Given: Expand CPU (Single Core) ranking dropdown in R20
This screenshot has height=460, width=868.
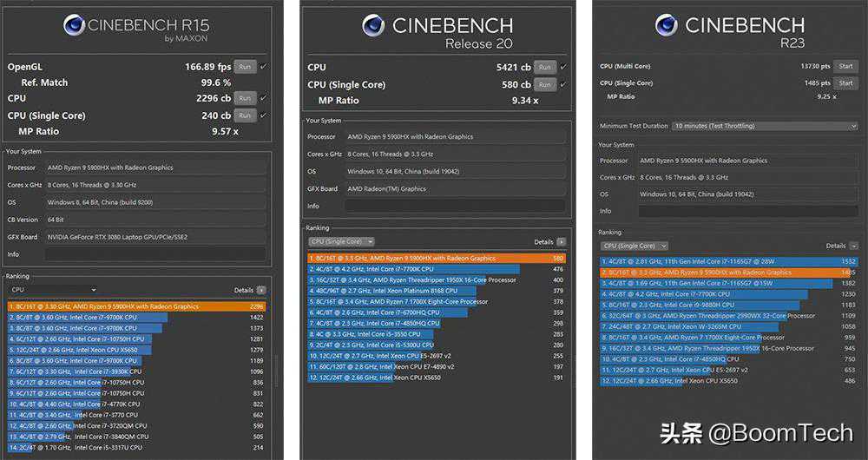Looking at the screenshot, I should 341,241.
